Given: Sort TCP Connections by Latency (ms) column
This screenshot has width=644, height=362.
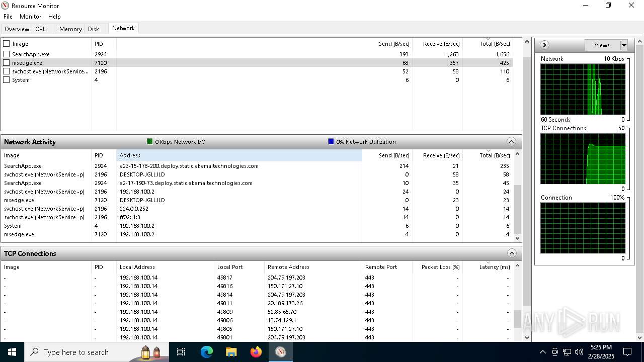Looking at the screenshot, I should tap(488, 267).
